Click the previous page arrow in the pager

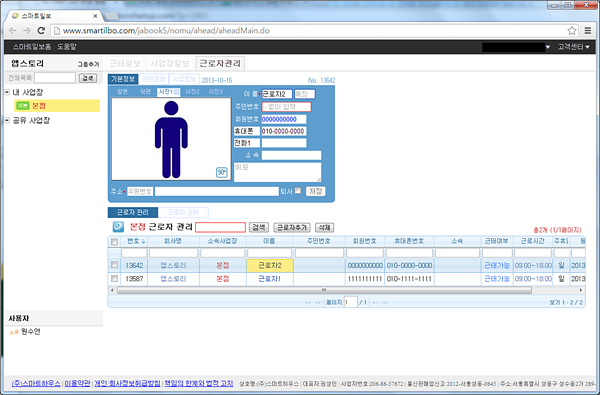[x=317, y=303]
